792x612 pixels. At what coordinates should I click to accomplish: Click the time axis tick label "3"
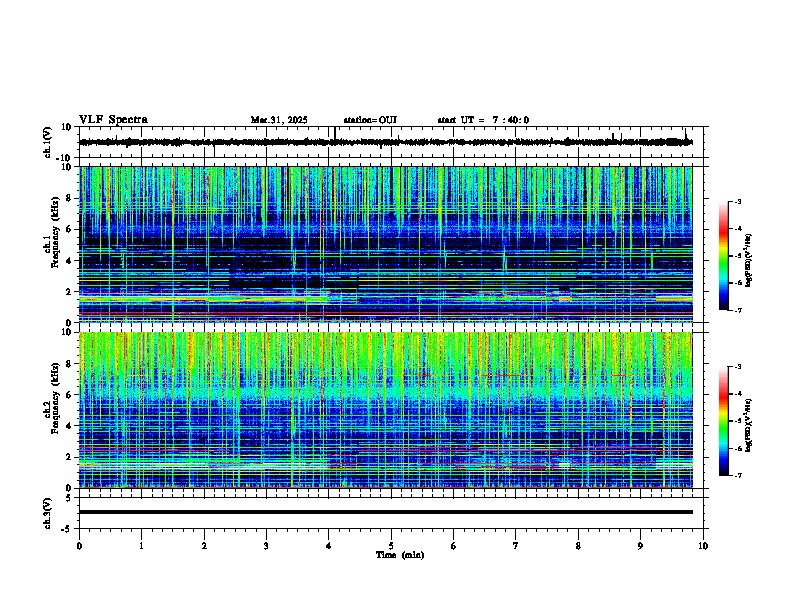266,546
